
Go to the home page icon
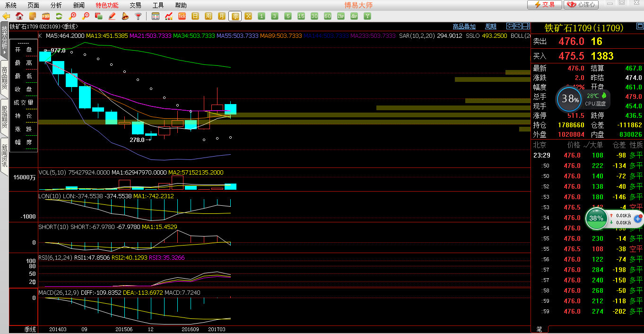click(19, 16)
